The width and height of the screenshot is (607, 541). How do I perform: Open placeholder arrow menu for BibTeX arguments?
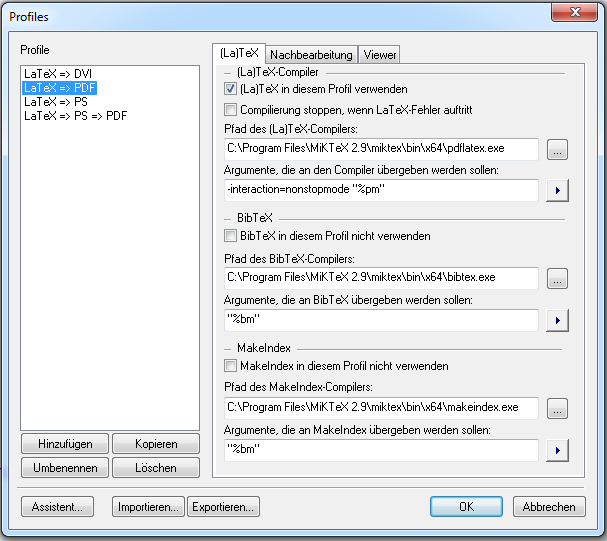(x=558, y=320)
